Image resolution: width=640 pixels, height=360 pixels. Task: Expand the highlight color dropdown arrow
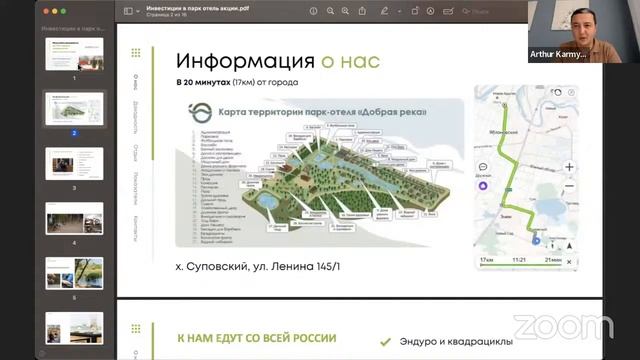[x=399, y=11]
